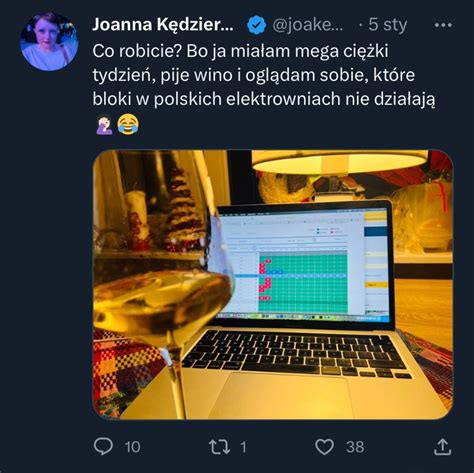
Task: Click the reply count 10
Action: (132, 447)
